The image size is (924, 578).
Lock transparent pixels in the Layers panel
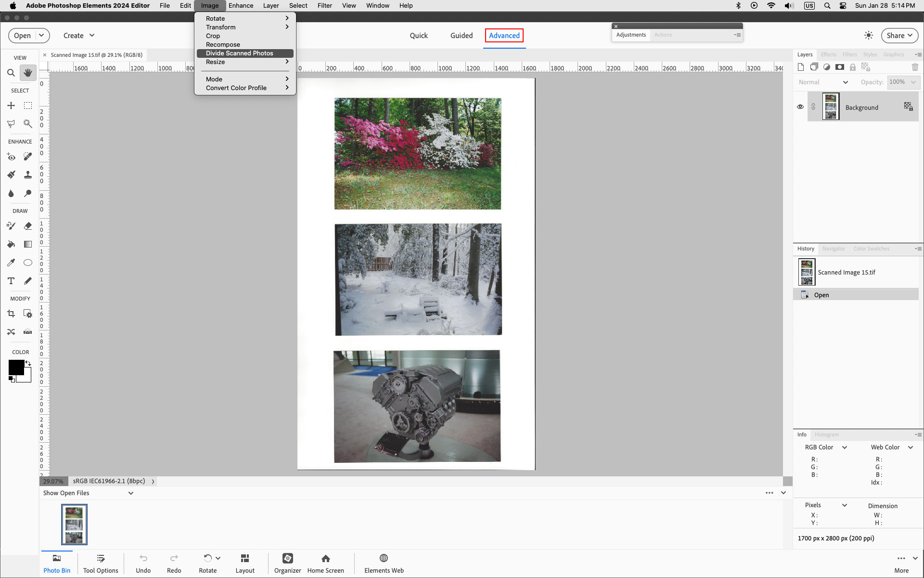coord(866,67)
